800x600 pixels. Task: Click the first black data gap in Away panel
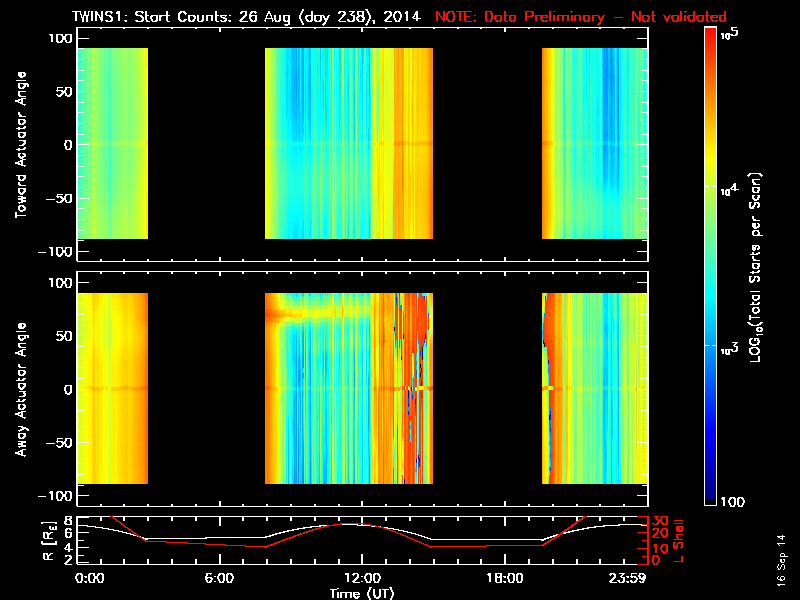point(206,388)
